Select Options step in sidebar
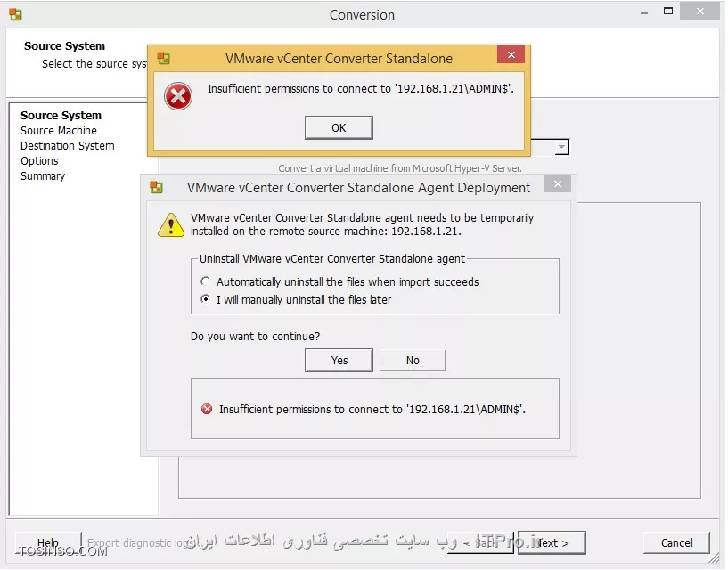The width and height of the screenshot is (728, 570). pos(39,161)
